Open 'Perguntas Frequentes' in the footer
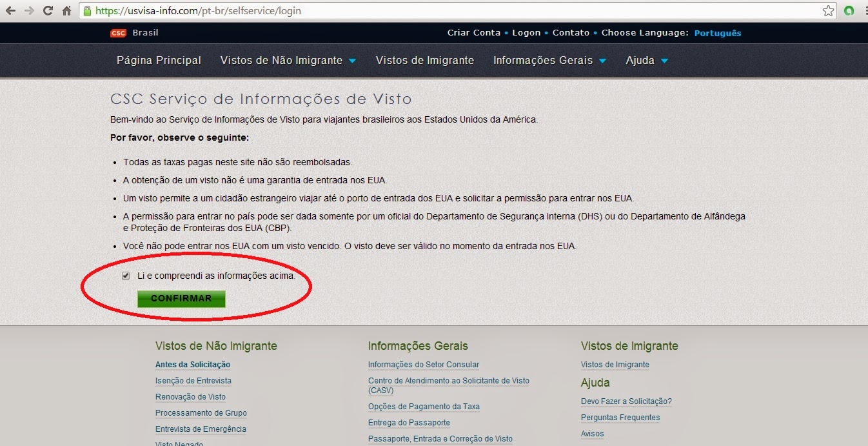The image size is (868, 446). tap(620, 417)
